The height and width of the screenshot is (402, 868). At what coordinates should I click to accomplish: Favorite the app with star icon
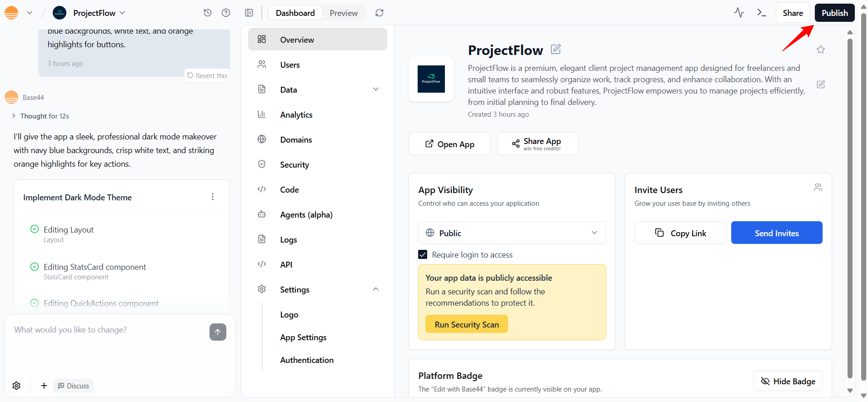point(820,50)
